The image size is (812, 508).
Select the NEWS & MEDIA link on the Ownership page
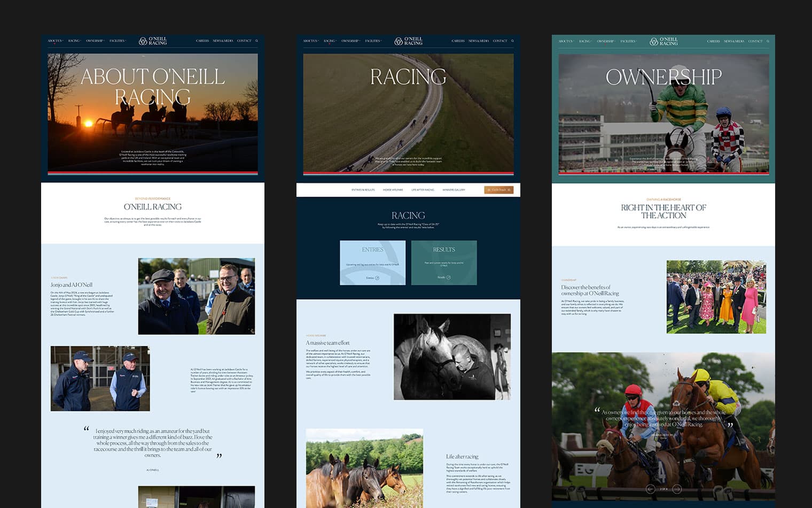[x=733, y=41]
